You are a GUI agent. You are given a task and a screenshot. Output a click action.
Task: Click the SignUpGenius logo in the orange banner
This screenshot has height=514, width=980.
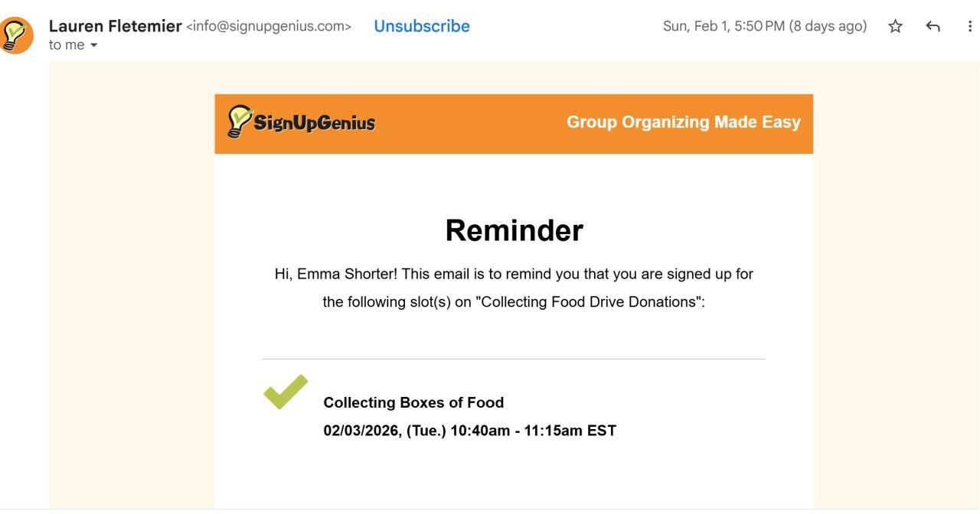pyautogui.click(x=302, y=122)
